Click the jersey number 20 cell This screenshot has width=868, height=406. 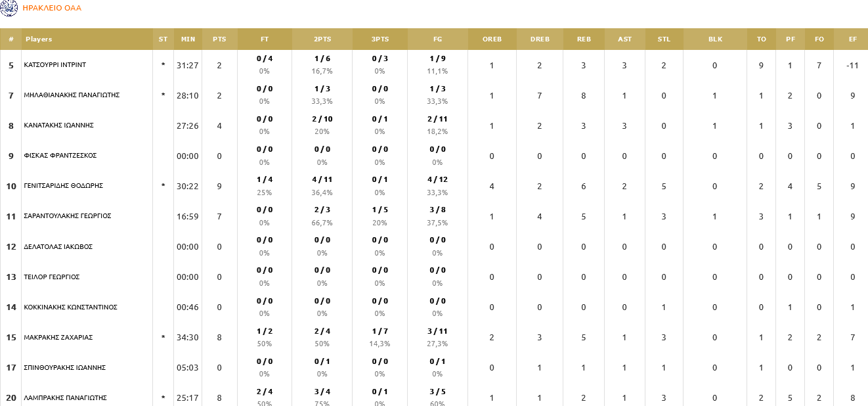(11, 397)
